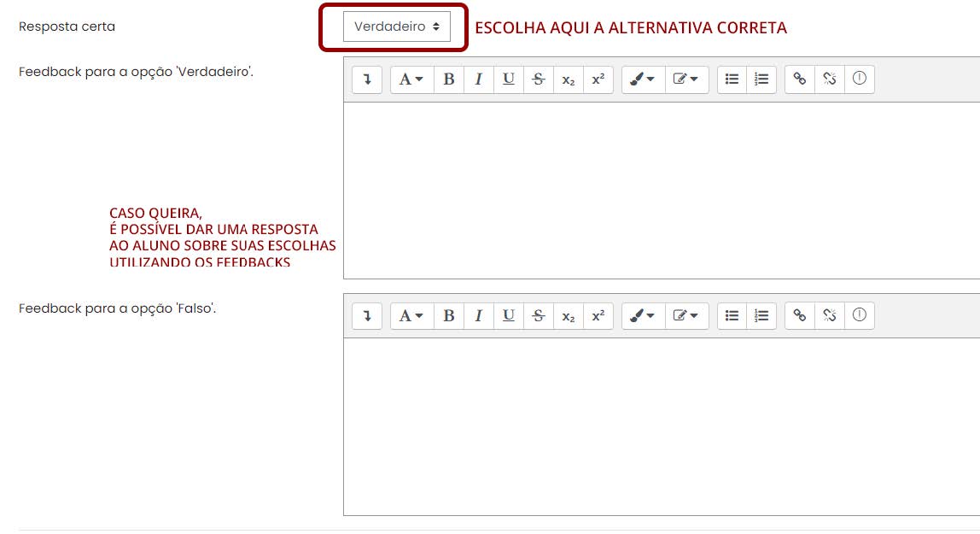The height and width of the screenshot is (534, 980).
Task: Click the prevent auto-link icon in the Verdadeiro toolbar
Action: [860, 79]
